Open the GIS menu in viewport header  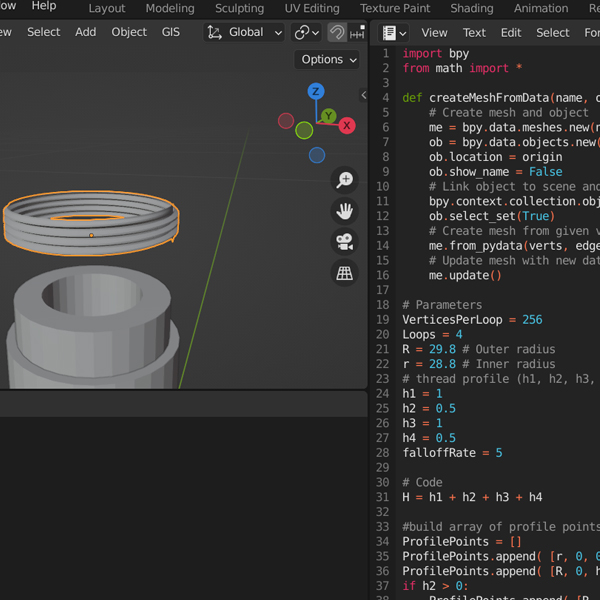pos(171,32)
